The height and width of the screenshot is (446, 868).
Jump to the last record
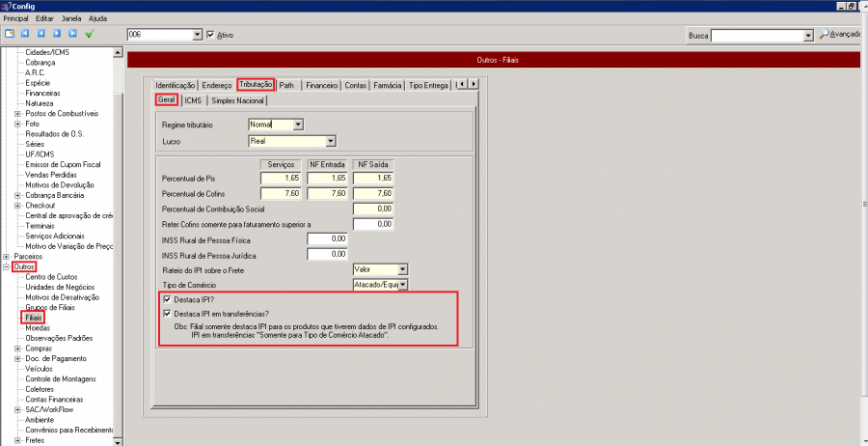coord(71,34)
